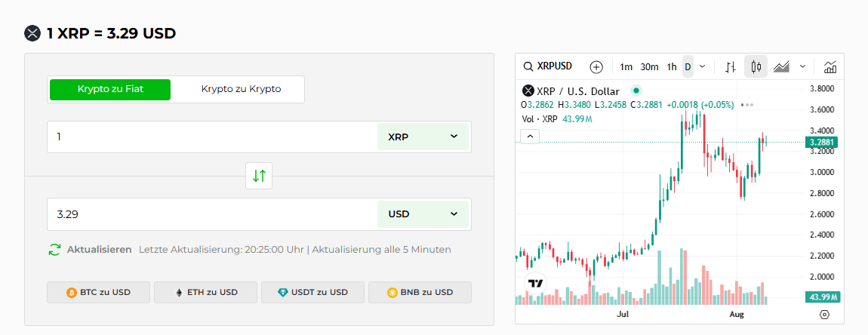Click the Vol · XRP legend text
This screenshot has width=868, height=335.
point(540,119)
